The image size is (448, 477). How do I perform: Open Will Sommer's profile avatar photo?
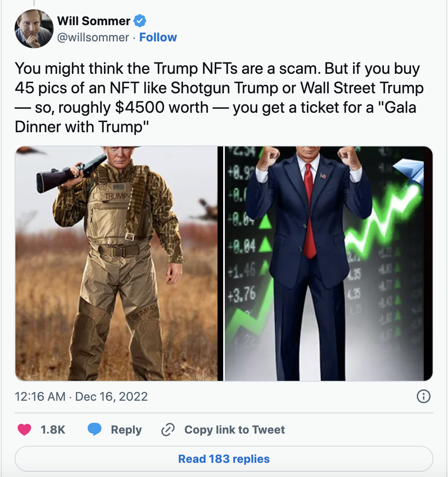coord(34,28)
